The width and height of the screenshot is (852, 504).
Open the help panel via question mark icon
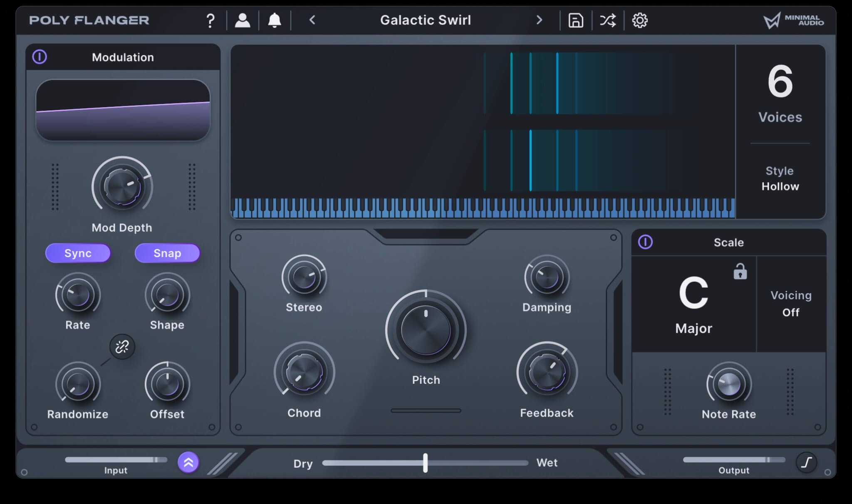point(211,20)
